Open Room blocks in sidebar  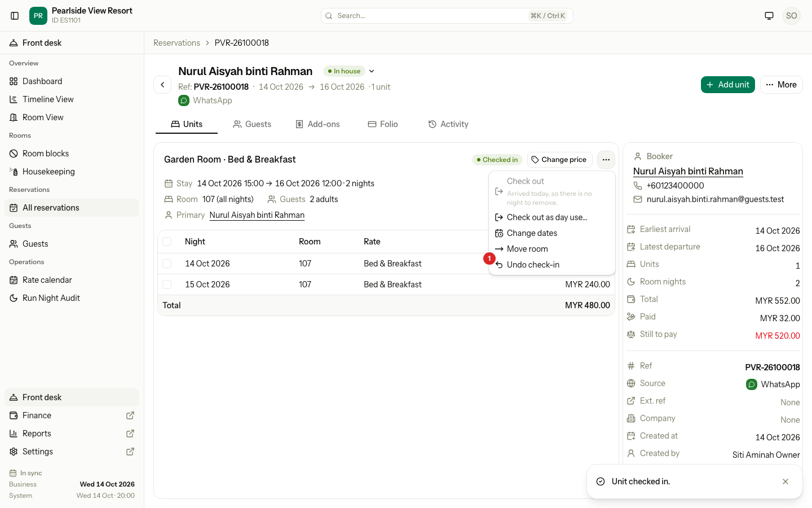click(72, 154)
